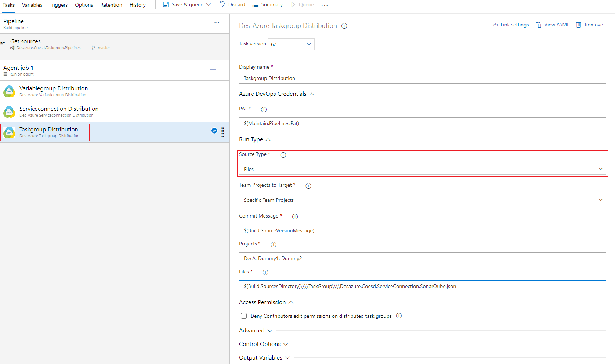615x364 pixels.
Task: Click the Display name input field
Action: click(422, 78)
